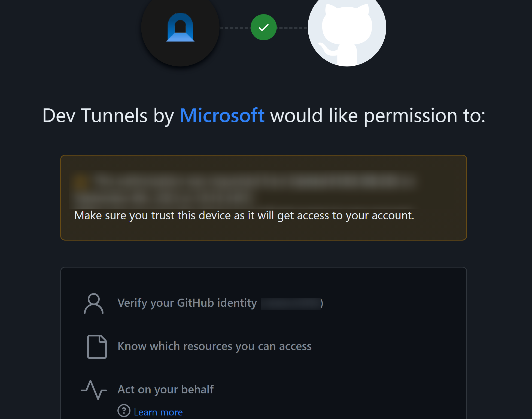Click the would like permission to text
This screenshot has width=532, height=419.
pos(378,116)
